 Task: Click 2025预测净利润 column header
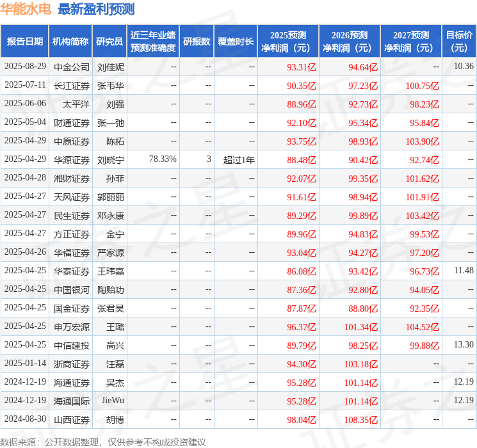point(288,41)
